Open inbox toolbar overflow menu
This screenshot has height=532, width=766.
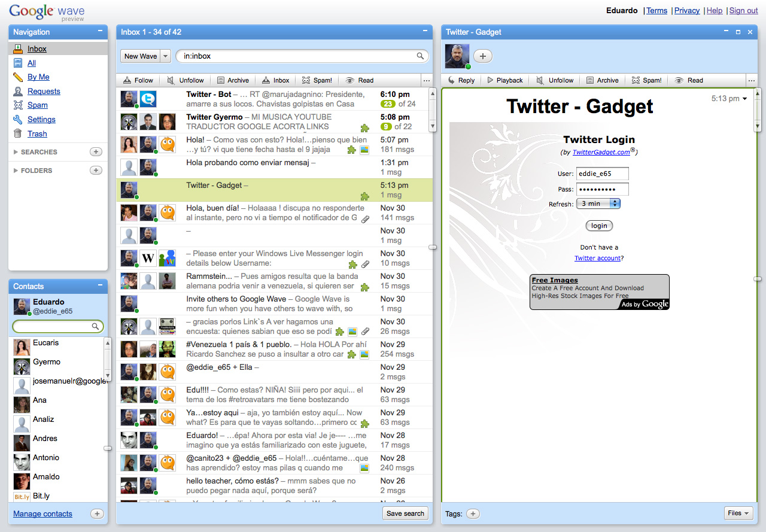(x=427, y=80)
